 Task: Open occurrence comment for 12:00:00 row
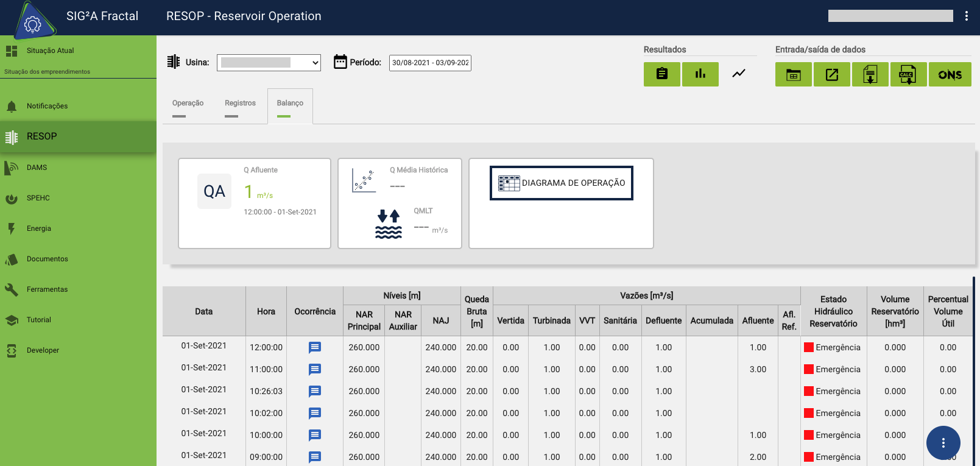[314, 347]
